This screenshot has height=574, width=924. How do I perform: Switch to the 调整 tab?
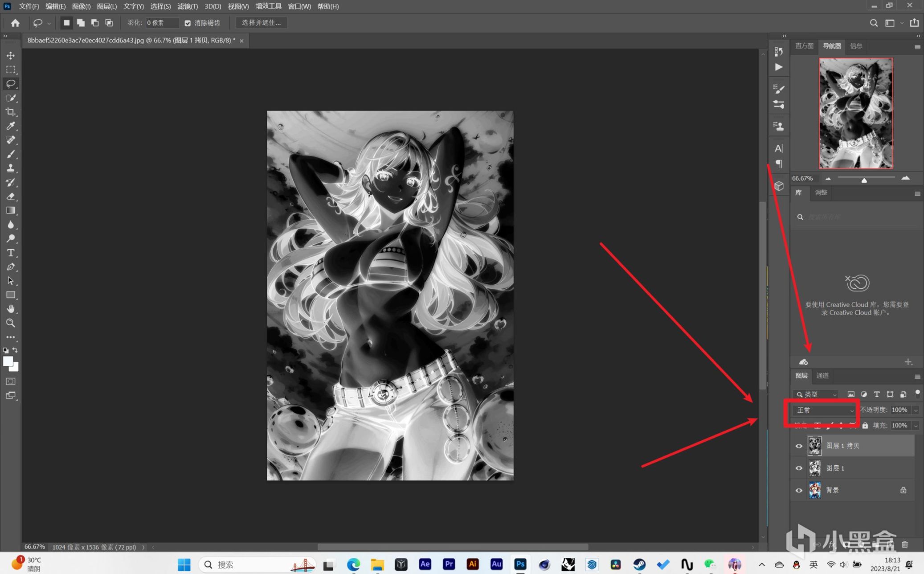pos(821,193)
